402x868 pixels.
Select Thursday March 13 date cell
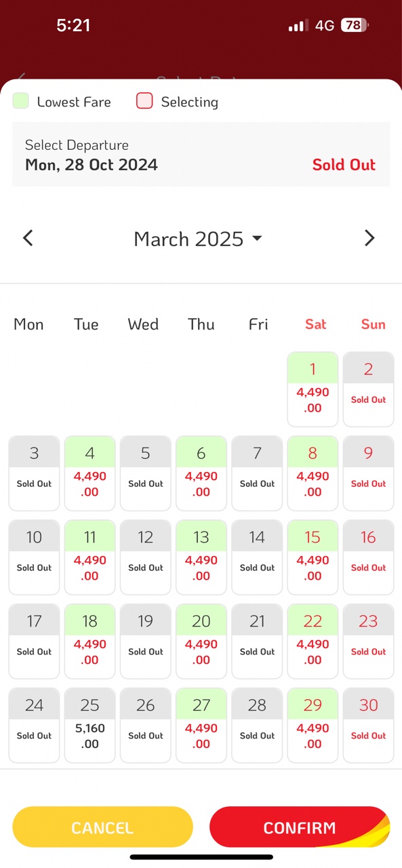click(201, 557)
